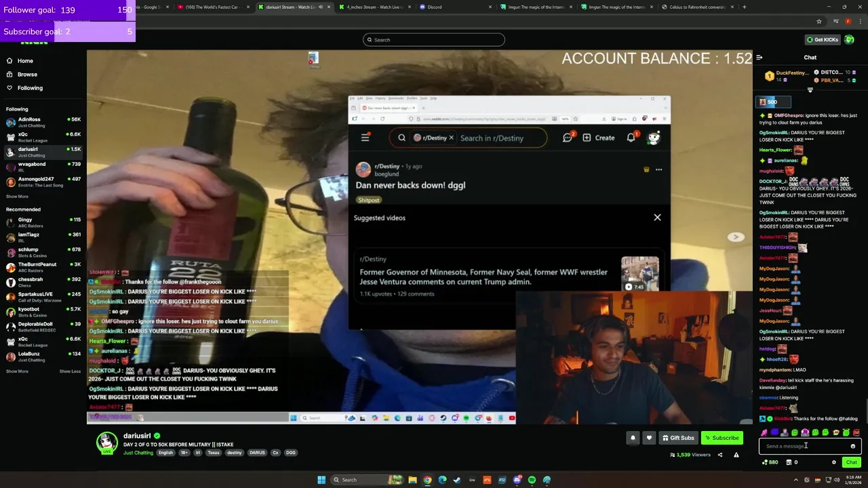This screenshot has width=868, height=488.
Task: Open Gingy recommended channel
Action: click(43, 222)
